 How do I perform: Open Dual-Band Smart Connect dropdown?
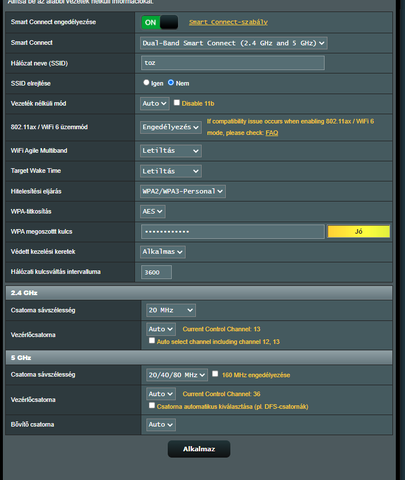[233, 43]
